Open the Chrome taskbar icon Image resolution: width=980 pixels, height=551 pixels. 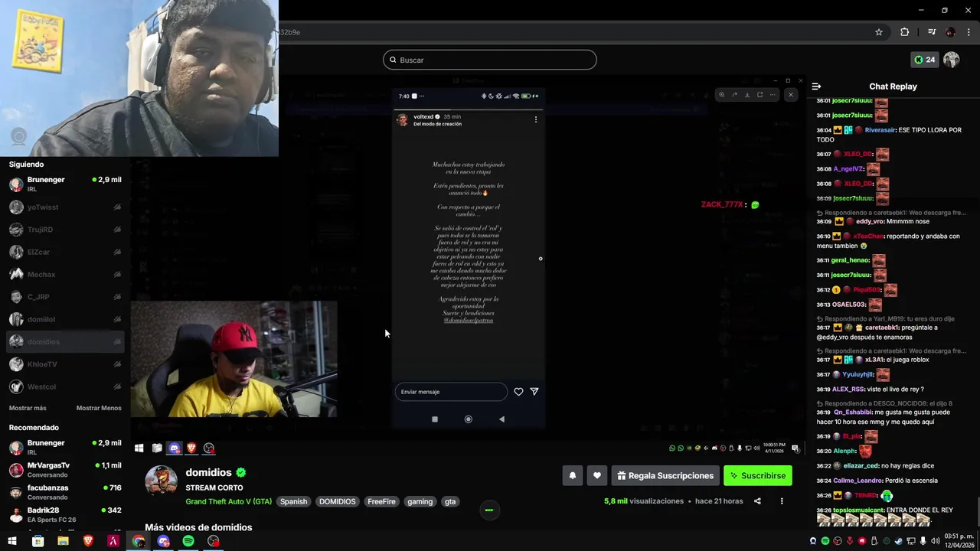(139, 541)
